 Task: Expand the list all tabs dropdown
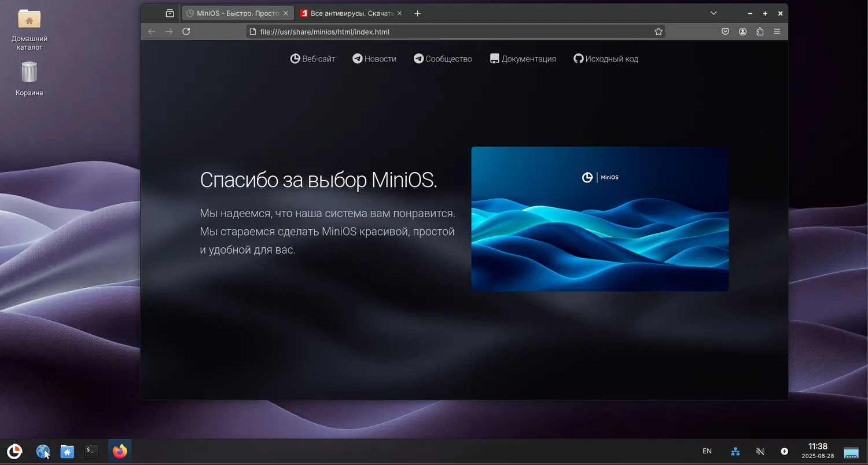pyautogui.click(x=713, y=13)
